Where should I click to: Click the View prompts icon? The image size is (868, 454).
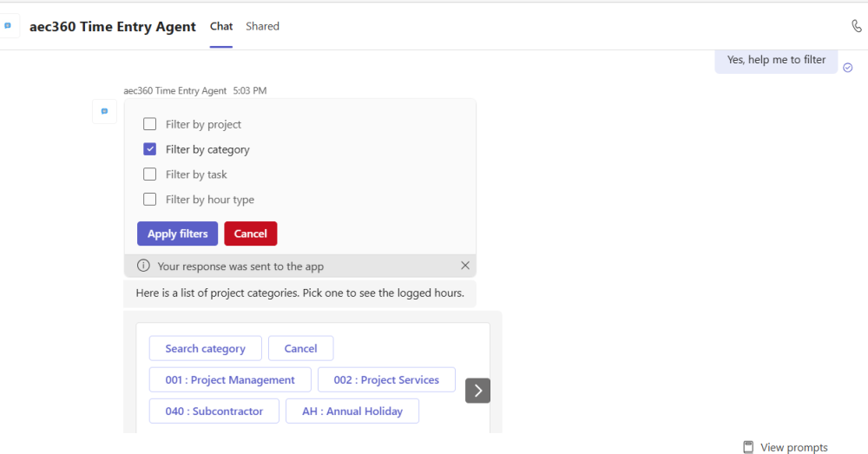click(748, 447)
